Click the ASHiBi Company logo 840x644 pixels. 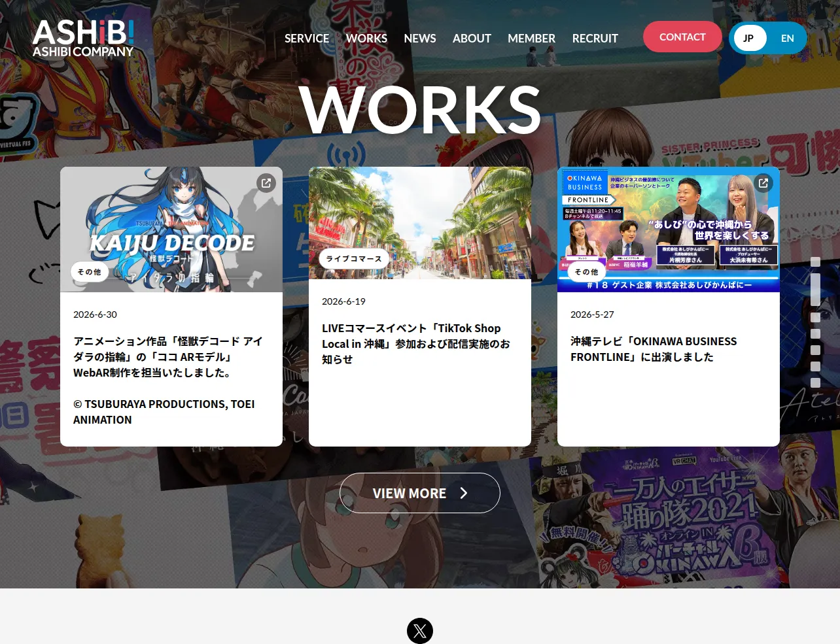pos(83,38)
